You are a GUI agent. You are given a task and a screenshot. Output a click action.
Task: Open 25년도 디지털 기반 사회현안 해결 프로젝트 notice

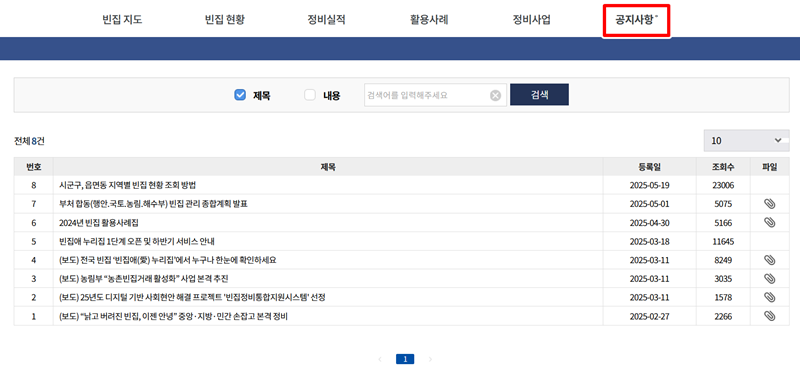(192, 298)
